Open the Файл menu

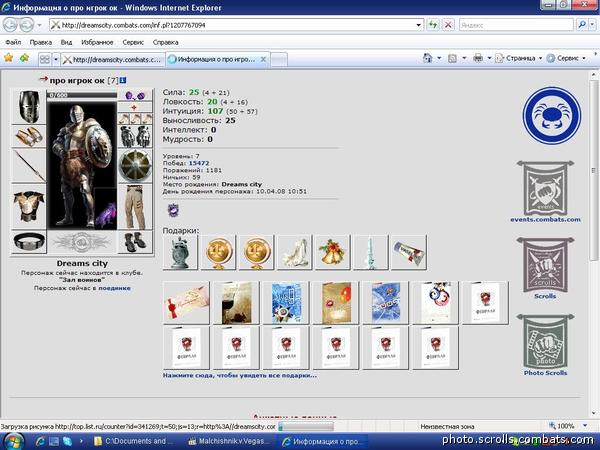(x=13, y=42)
